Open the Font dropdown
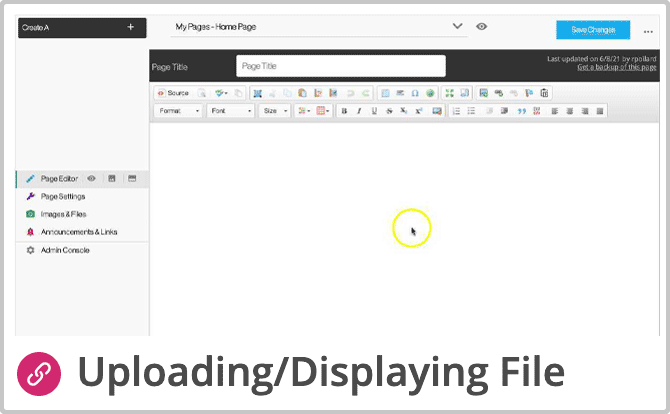The width and height of the screenshot is (670, 414). [230, 111]
